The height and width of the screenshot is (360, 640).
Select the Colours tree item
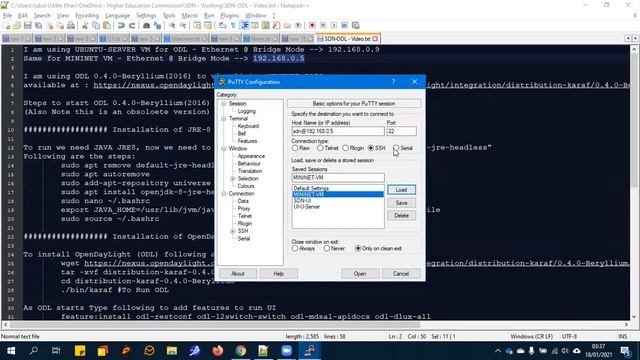[246, 186]
